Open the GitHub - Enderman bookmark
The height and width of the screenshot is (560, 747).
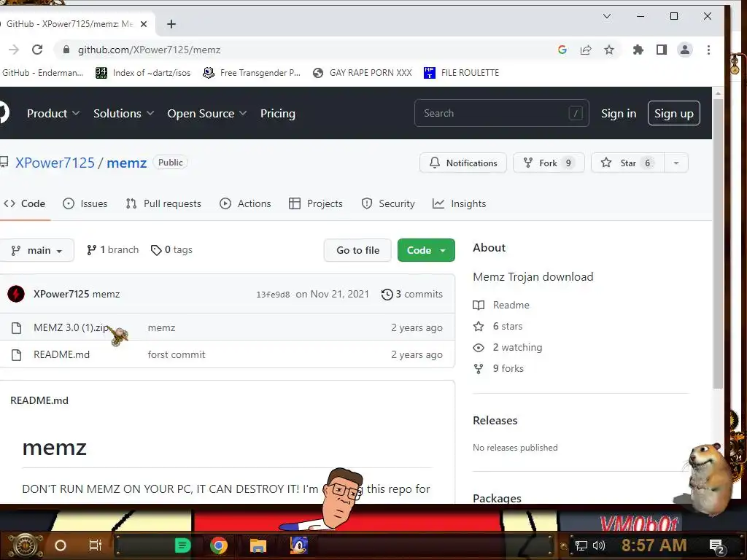tap(42, 73)
